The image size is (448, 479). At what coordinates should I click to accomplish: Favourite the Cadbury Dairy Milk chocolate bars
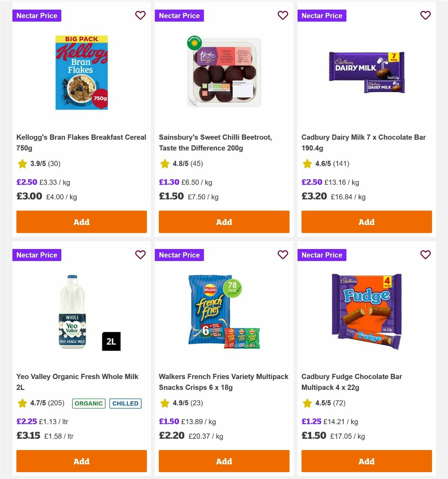[426, 15]
